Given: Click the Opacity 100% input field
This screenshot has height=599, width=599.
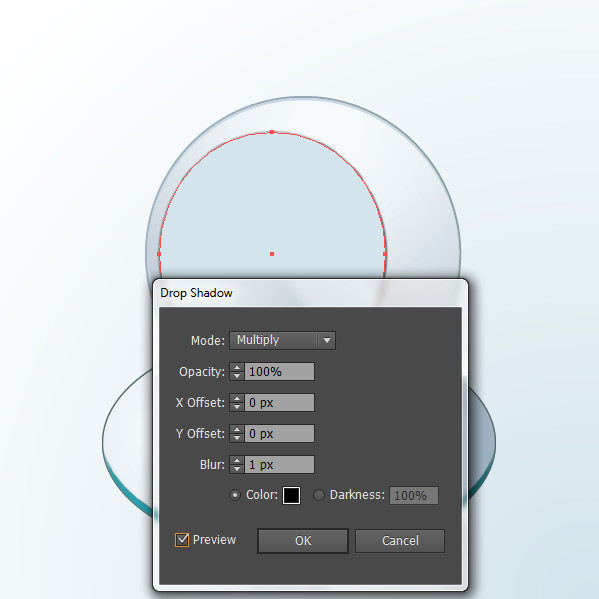Looking at the screenshot, I should click(x=279, y=372).
